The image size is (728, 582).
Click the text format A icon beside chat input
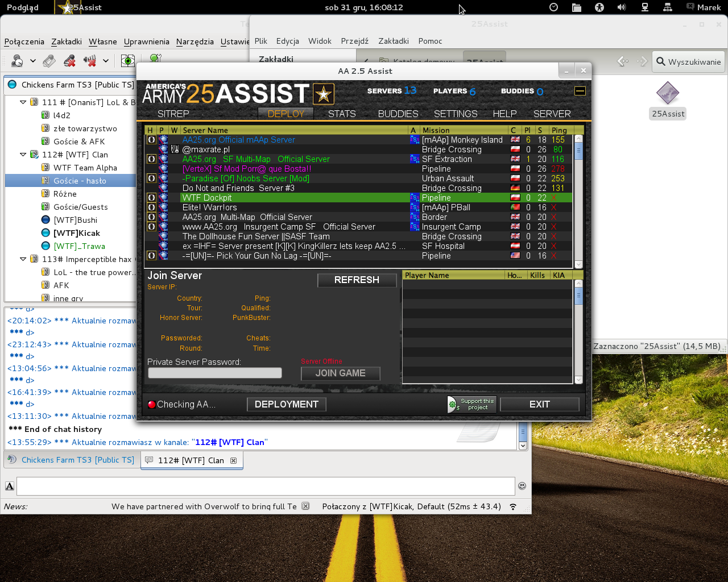tap(10, 486)
